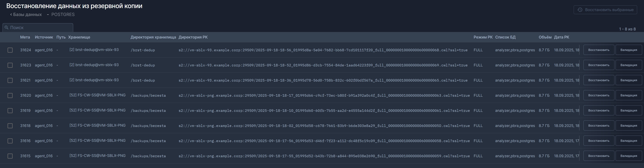This screenshot has height=168, width=644.
Task: Click Восстановить for record 31619
Action: [x=598, y=110]
